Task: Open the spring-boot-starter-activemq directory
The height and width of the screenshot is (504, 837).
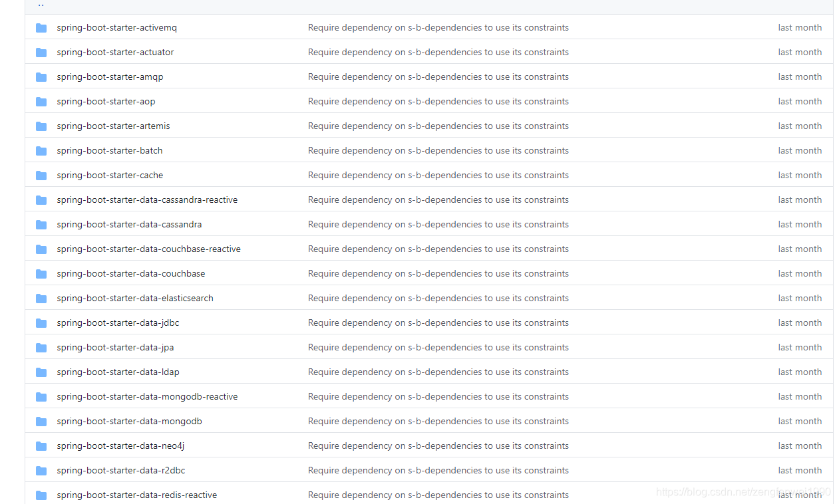Action: pos(117,28)
